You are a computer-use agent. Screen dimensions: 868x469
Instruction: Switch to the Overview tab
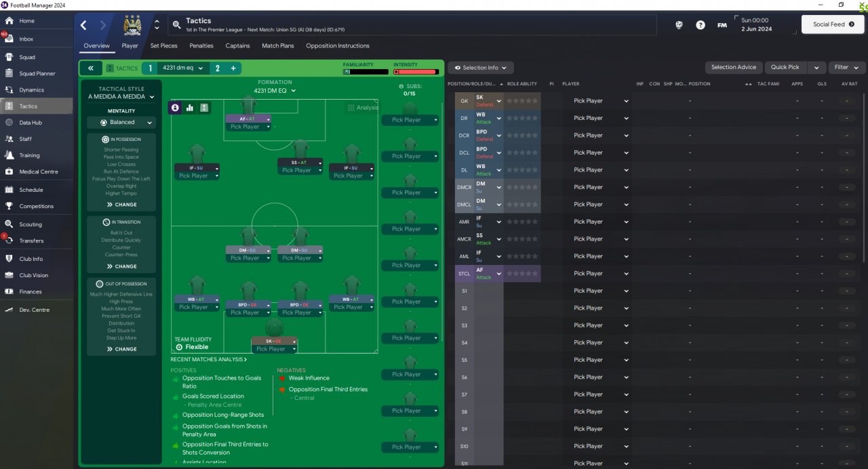pos(96,46)
